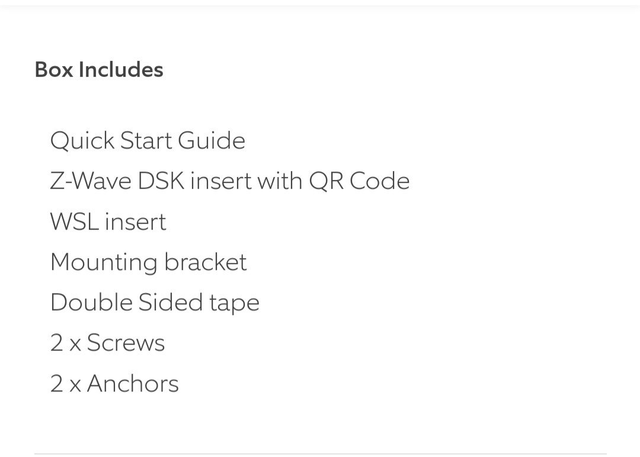Screen dimensions: 640x457
Task: Click the Mounting bracket list item
Action: tap(148, 262)
